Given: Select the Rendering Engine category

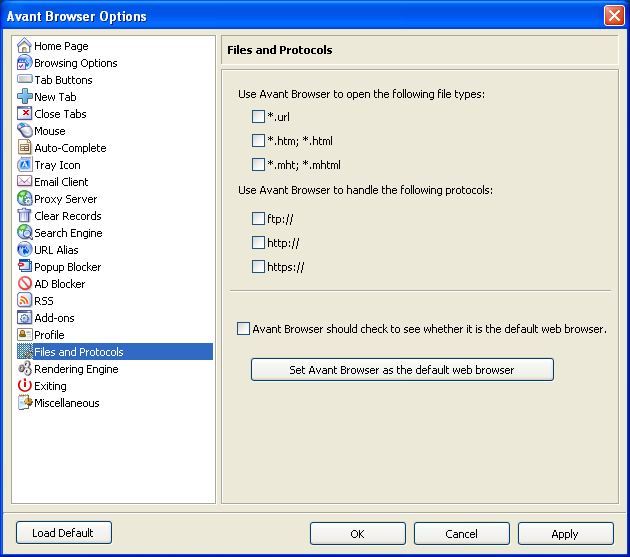Looking at the screenshot, I should (76, 369).
